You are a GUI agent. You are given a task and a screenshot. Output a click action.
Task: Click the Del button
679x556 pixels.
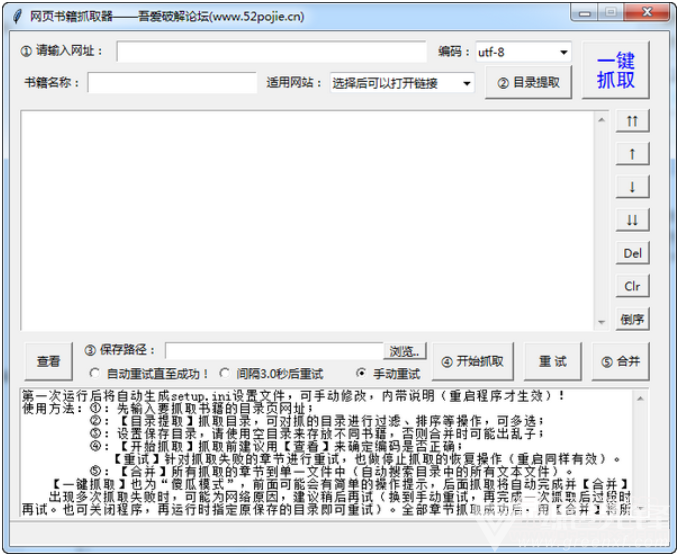point(632,253)
